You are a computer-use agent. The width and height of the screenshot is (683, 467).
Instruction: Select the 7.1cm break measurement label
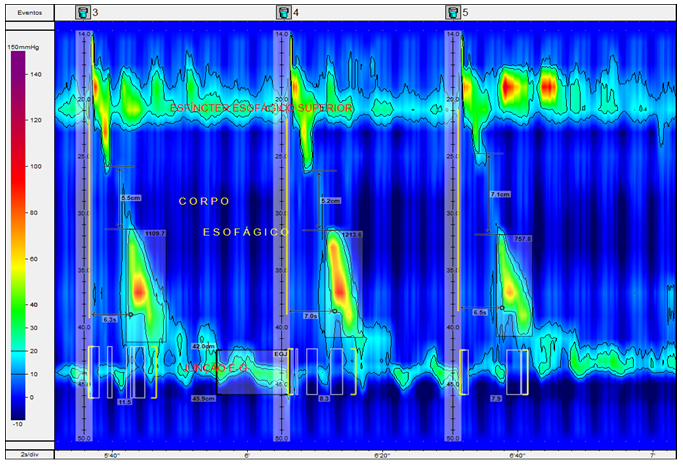pyautogui.click(x=500, y=194)
